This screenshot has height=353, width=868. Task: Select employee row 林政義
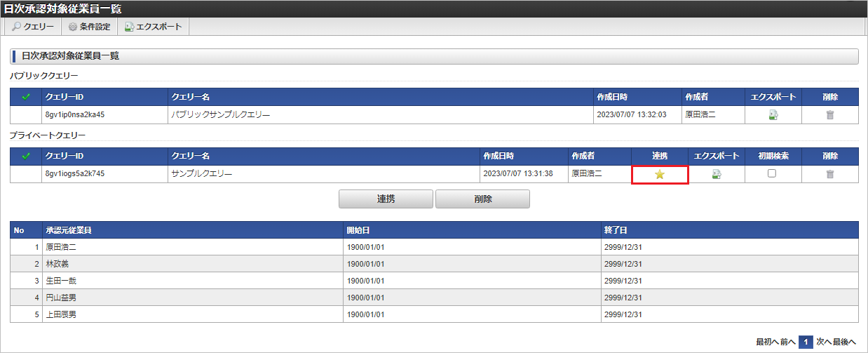pyautogui.click(x=434, y=264)
